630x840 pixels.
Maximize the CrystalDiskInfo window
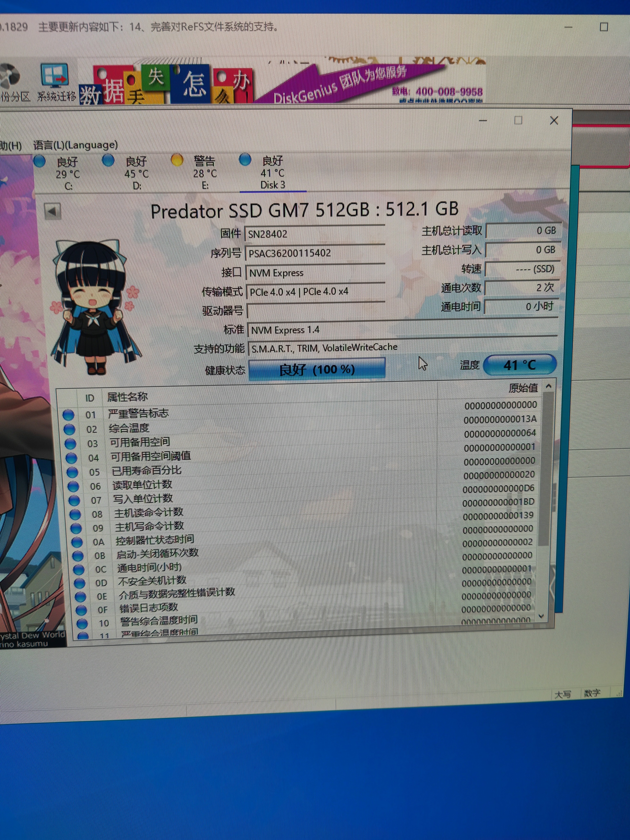point(518,120)
